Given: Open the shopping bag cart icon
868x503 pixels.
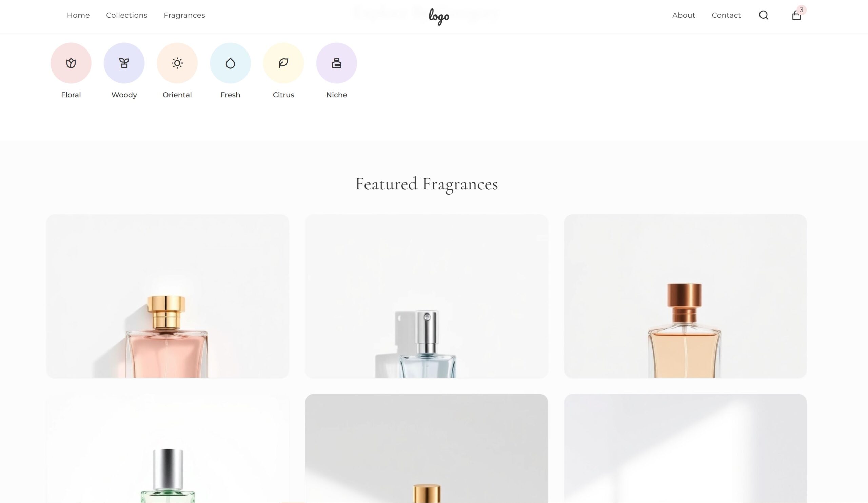Looking at the screenshot, I should pos(796,16).
